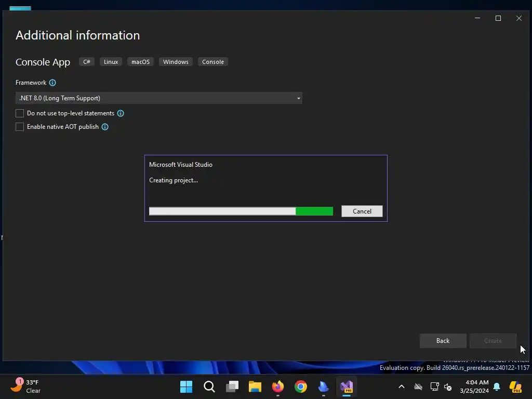Switch to Google Chrome in taskbar

coord(301,387)
